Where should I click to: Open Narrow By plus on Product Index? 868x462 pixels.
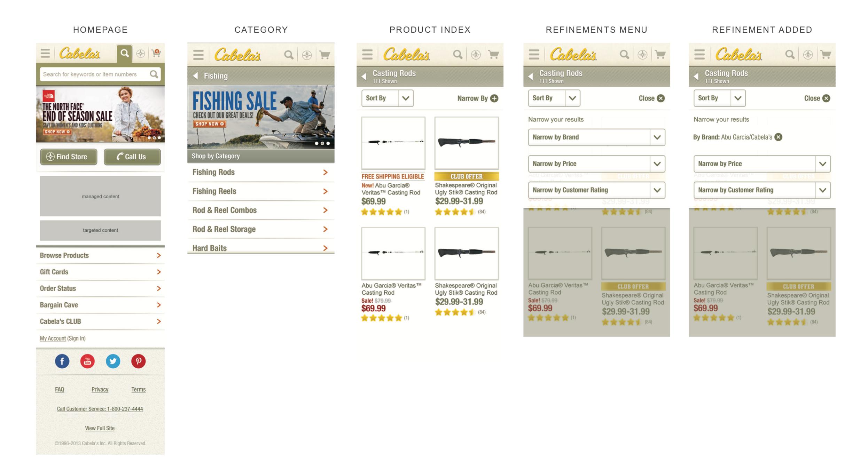[x=478, y=98]
